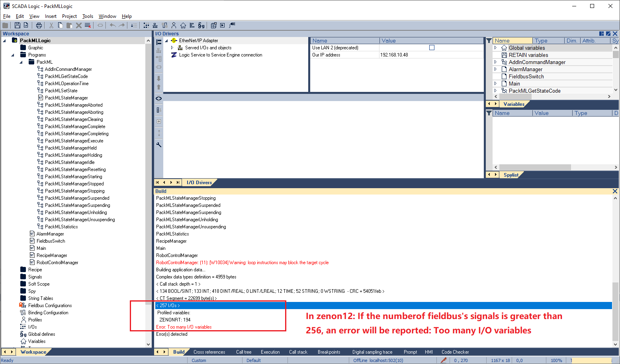Select the I/O Drivers bottom tab
The image size is (620, 364).
click(199, 183)
